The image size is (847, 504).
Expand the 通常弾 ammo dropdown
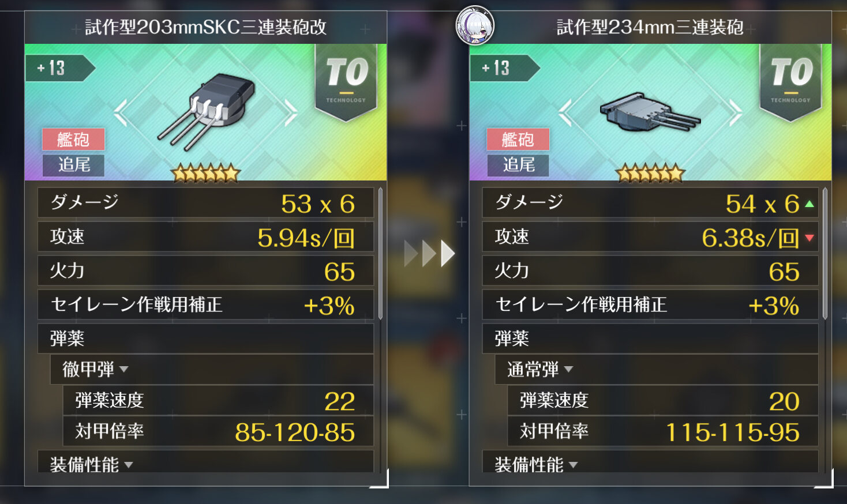[540, 369]
